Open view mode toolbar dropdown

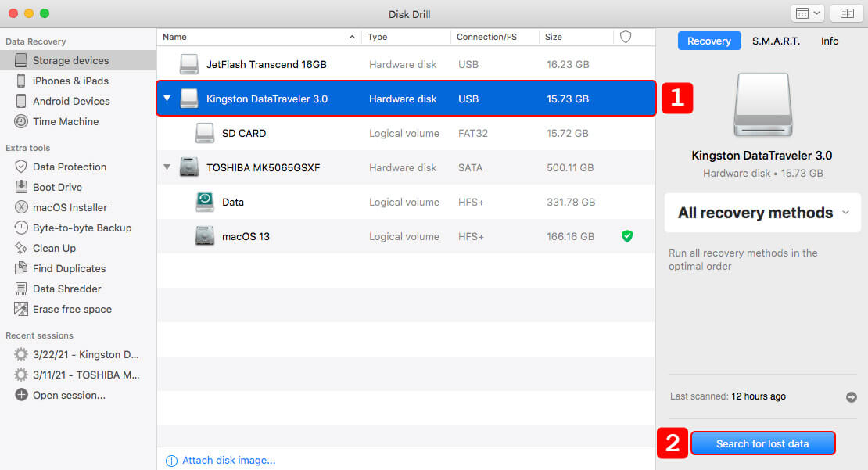click(x=808, y=13)
